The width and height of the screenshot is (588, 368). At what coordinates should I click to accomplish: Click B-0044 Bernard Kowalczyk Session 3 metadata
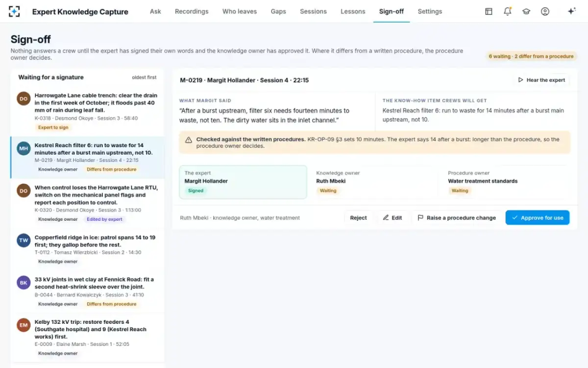coord(89,295)
